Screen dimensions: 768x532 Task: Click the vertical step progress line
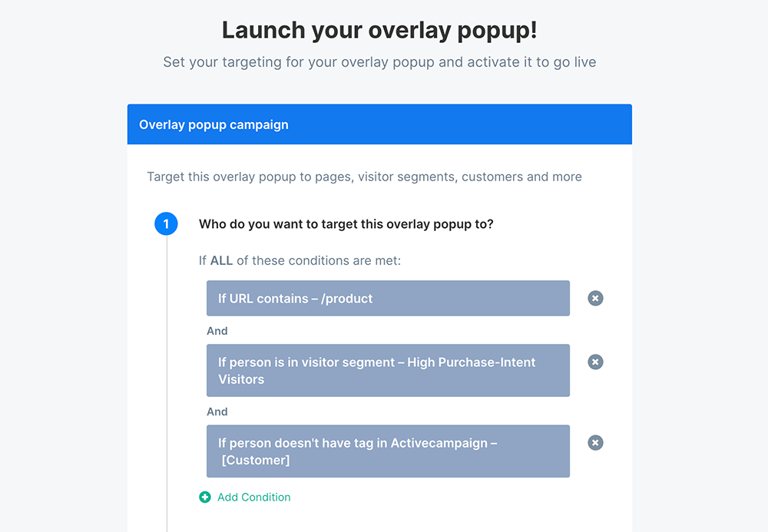[x=167, y=384]
